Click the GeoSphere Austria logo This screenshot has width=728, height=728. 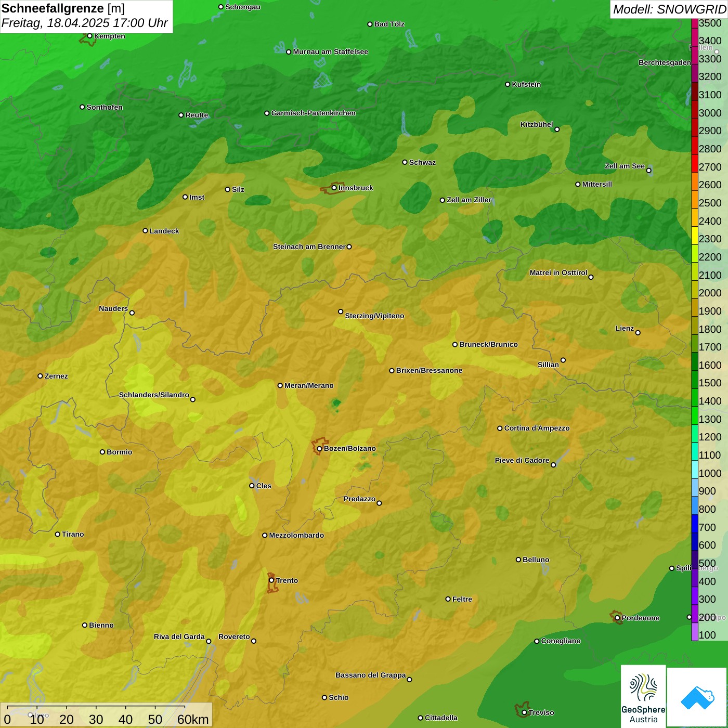pyautogui.click(x=643, y=696)
